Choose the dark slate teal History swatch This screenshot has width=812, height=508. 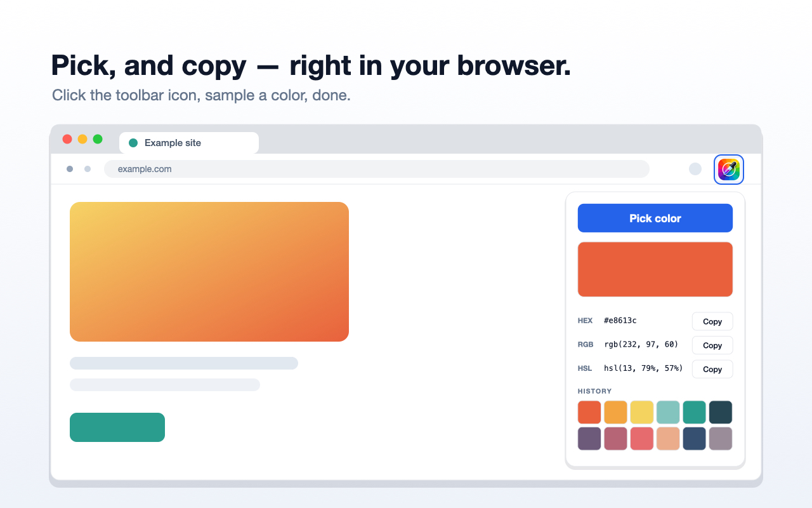721,412
